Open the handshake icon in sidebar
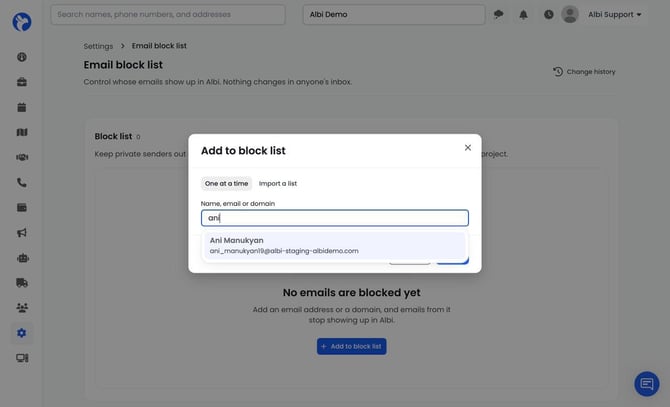The image size is (670, 407). click(x=22, y=157)
